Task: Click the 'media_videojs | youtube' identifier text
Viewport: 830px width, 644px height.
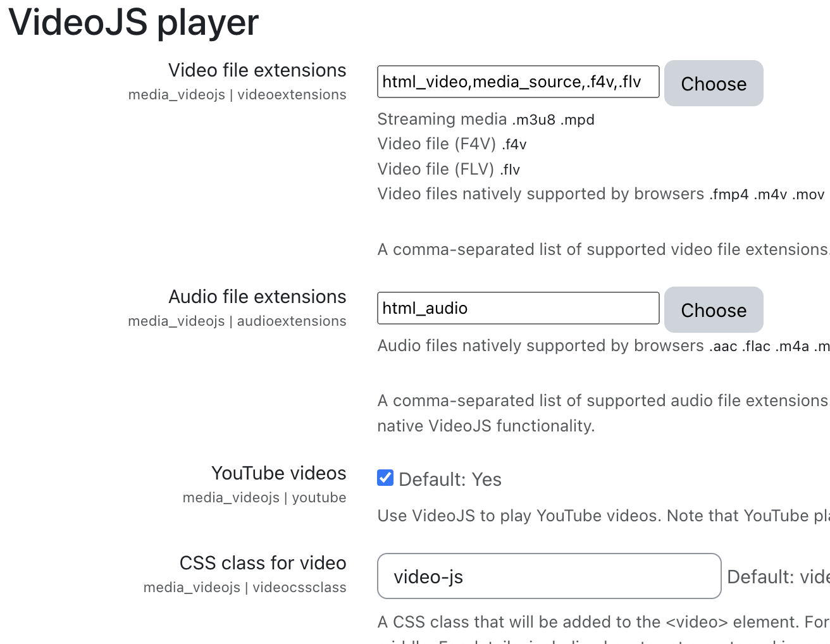Action: (264, 498)
